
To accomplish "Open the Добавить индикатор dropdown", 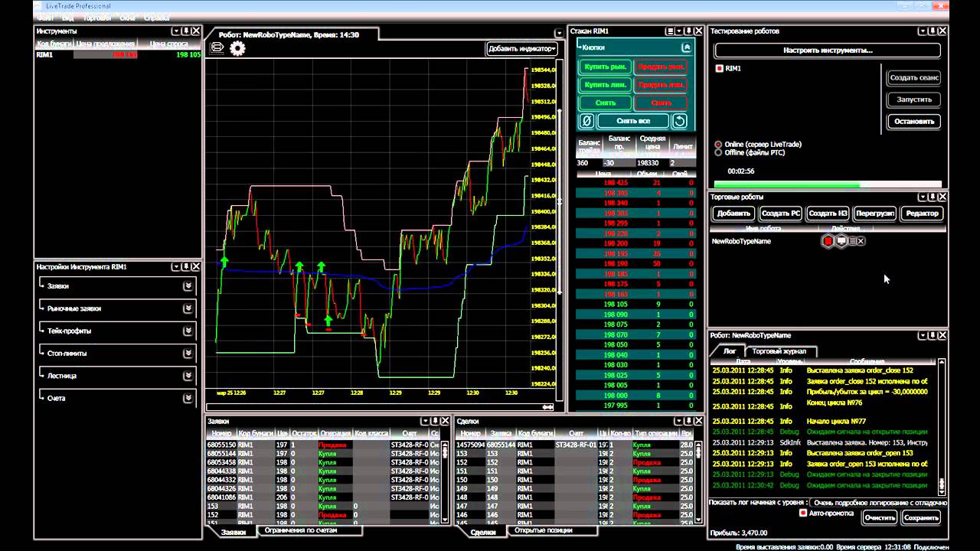I will point(522,48).
